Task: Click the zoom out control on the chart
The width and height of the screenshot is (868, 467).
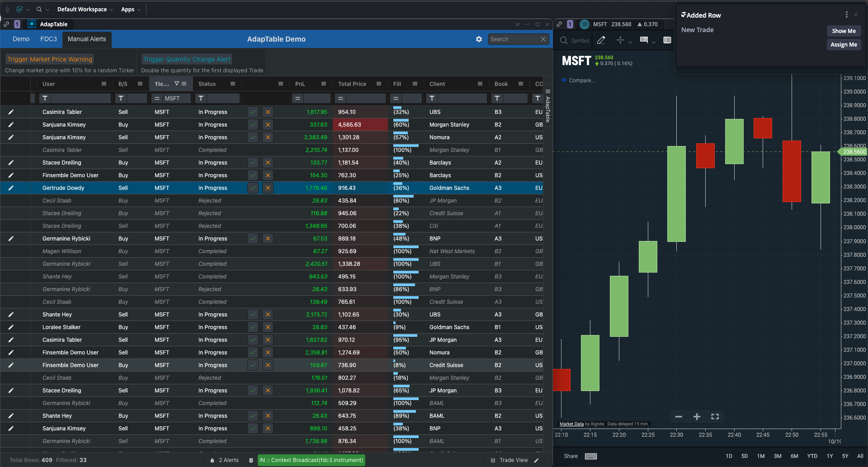Action: (x=678, y=416)
